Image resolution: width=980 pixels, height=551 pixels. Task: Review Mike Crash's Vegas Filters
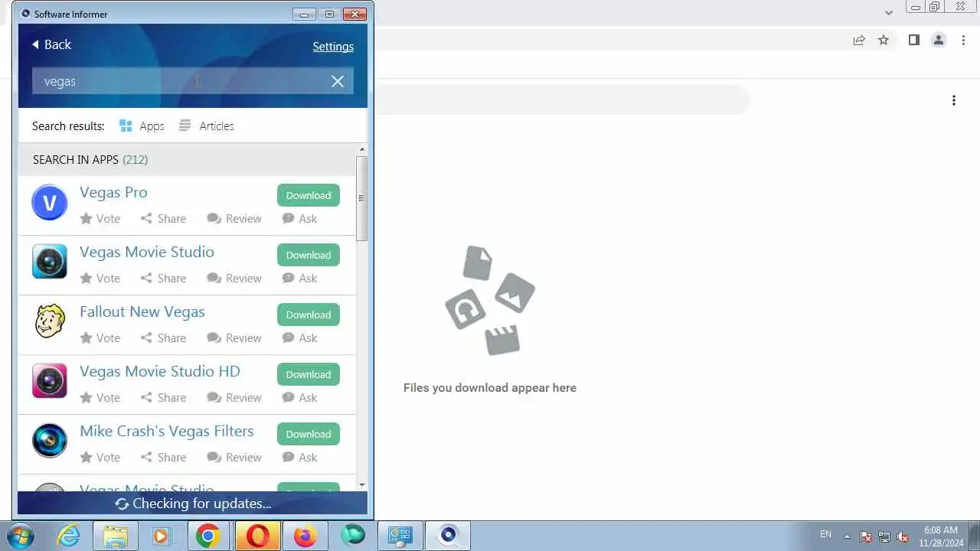(234, 458)
